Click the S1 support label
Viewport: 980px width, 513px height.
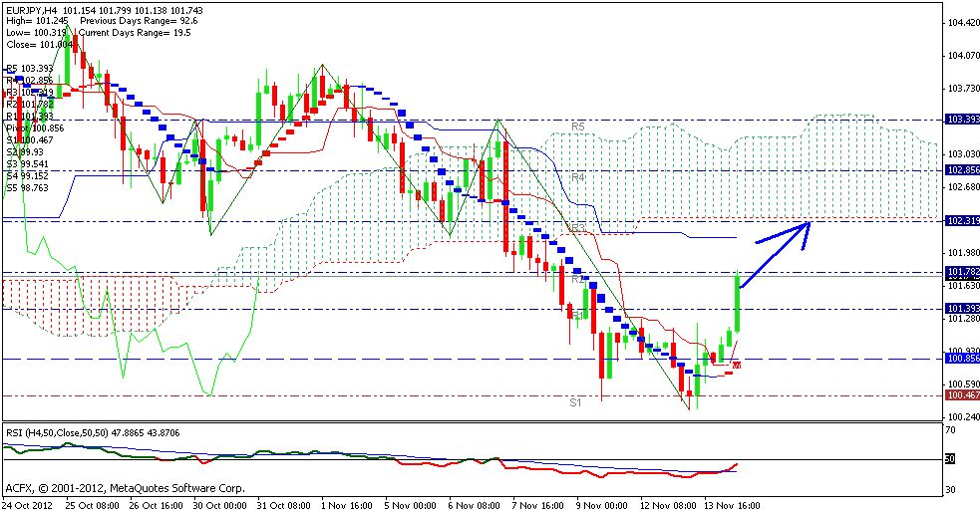575,402
